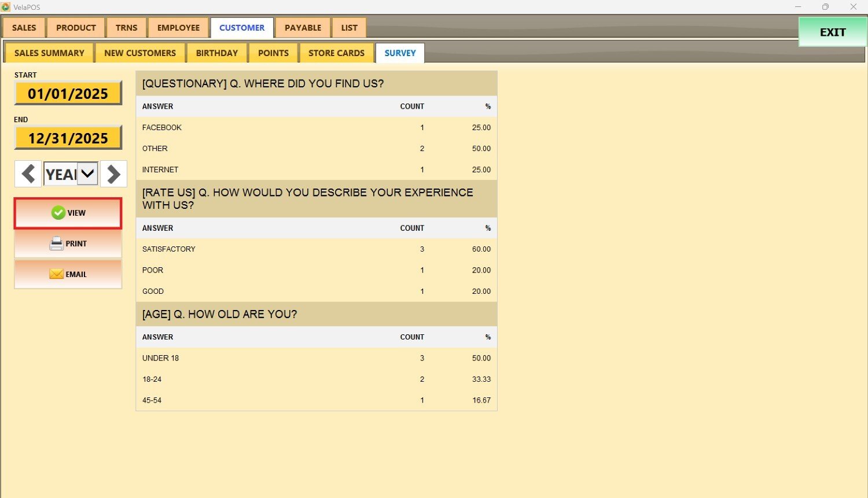
Task: Open the Product main tab
Action: click(76, 28)
